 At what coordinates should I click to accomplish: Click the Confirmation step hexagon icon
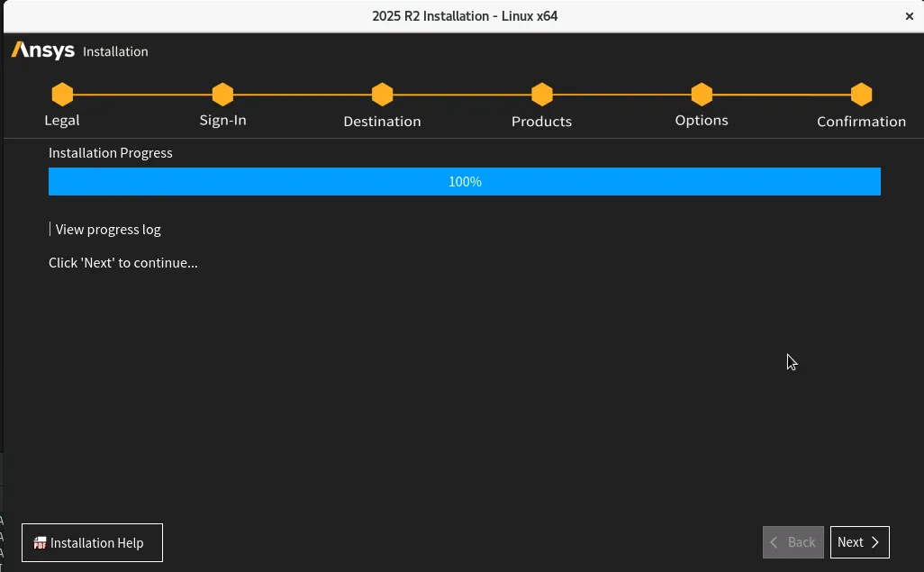[x=862, y=95]
